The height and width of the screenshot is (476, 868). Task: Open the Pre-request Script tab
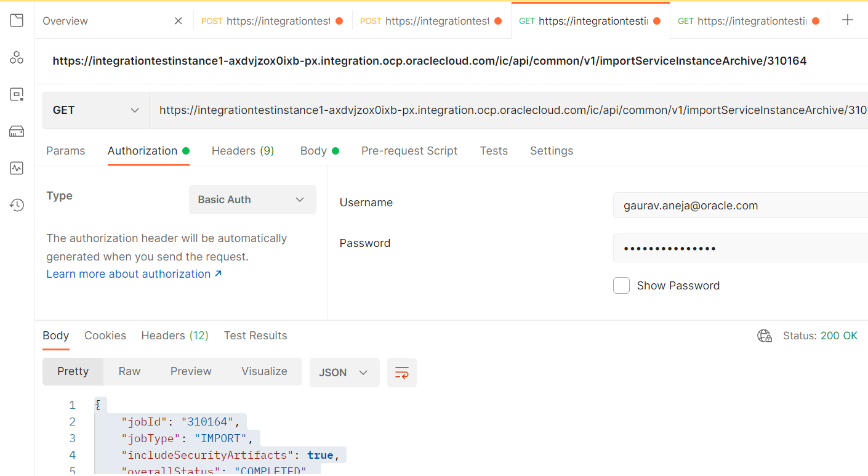tap(409, 150)
